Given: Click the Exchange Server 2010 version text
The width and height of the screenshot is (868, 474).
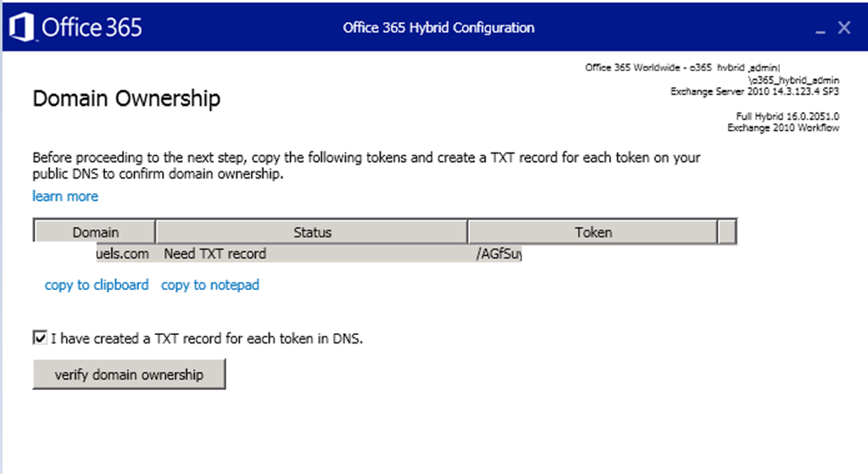Looking at the screenshot, I should (754, 92).
